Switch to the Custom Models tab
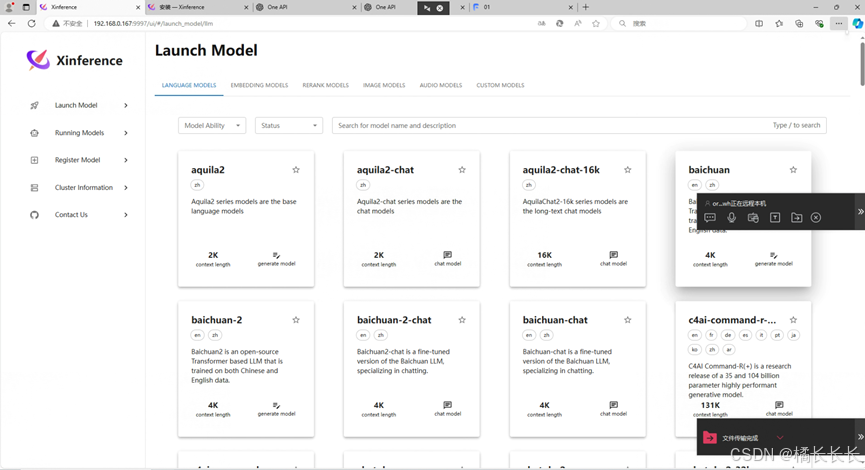The image size is (865, 470). (x=500, y=86)
